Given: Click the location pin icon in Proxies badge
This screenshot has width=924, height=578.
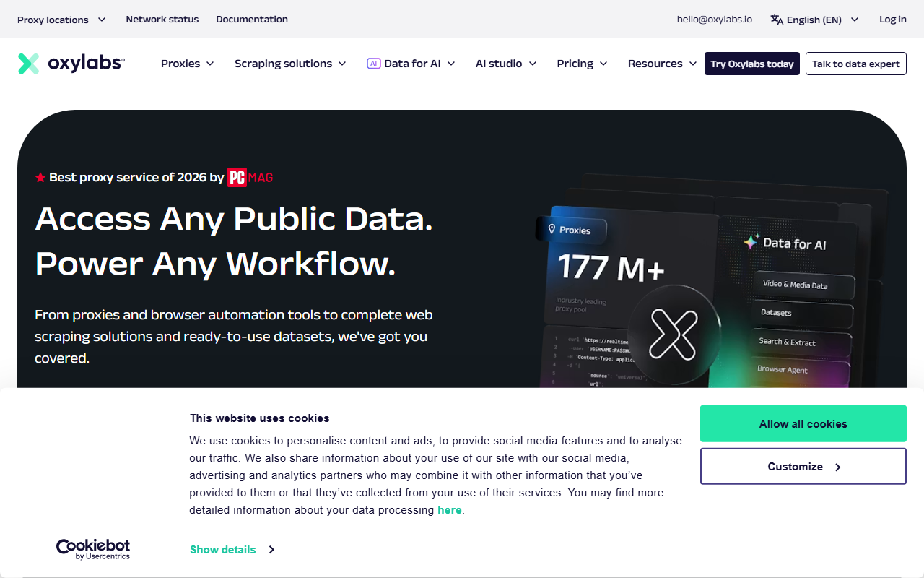Looking at the screenshot, I should (552, 229).
